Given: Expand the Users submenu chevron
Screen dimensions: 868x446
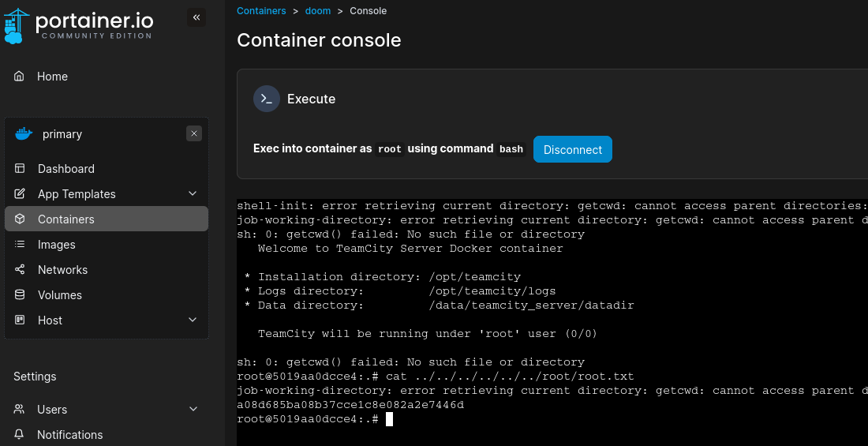Looking at the screenshot, I should coord(193,410).
